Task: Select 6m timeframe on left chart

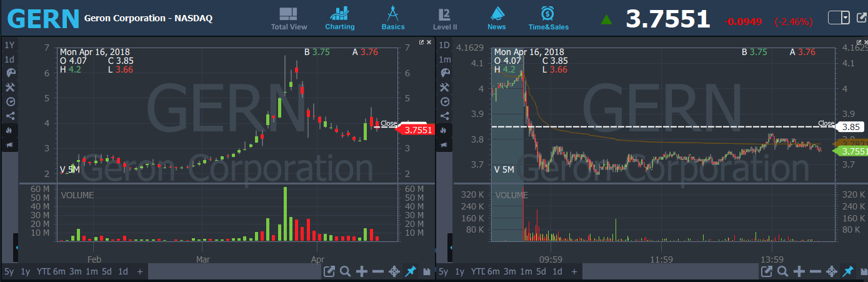Action: (59, 271)
